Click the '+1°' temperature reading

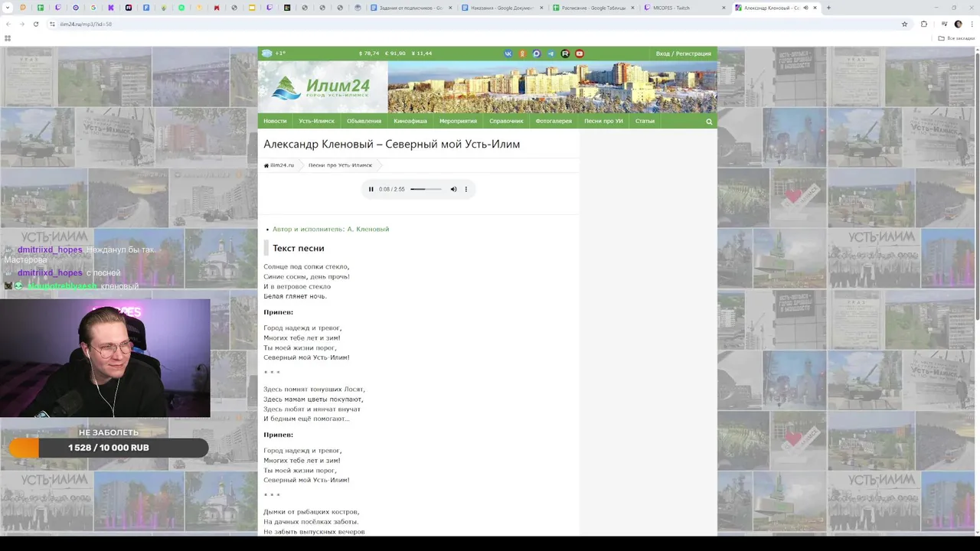(280, 54)
